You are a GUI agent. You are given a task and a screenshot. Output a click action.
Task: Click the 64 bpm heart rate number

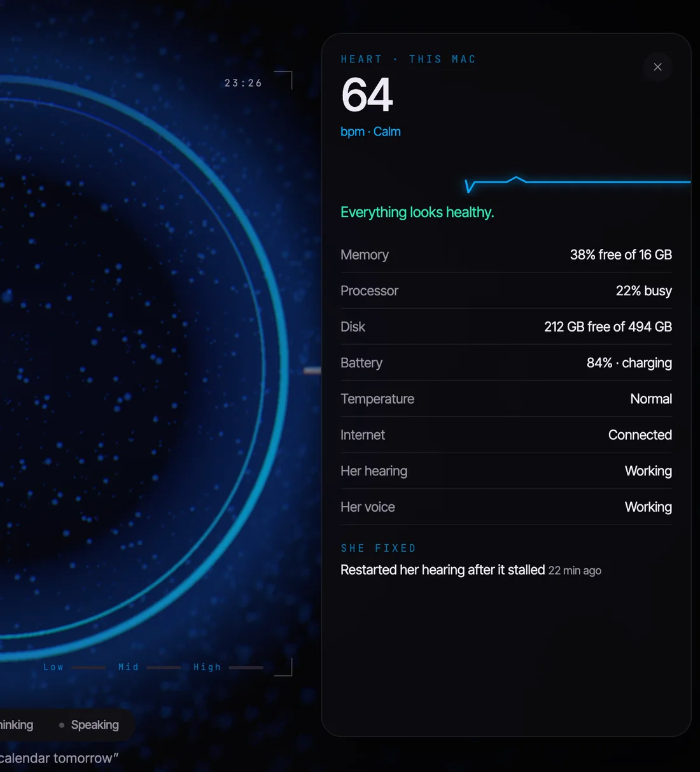tap(367, 95)
